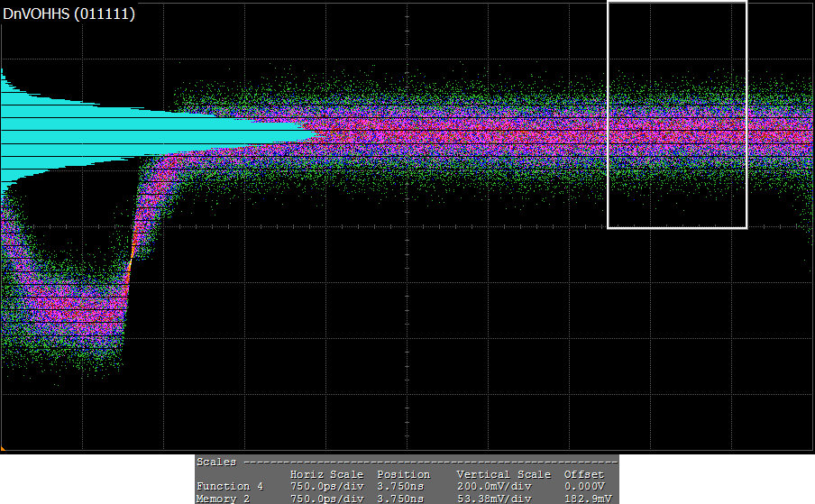
Task: Click the 0.000V offset value
Action: pyautogui.click(x=583, y=486)
